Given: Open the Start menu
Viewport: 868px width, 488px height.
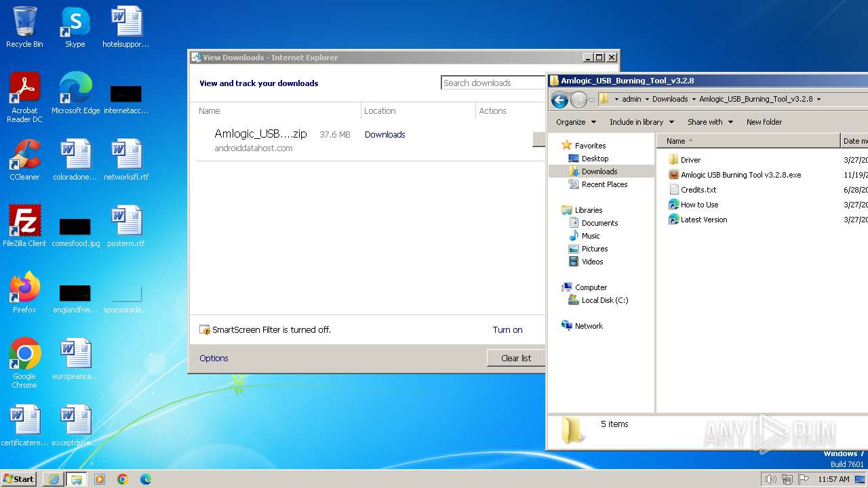Looking at the screenshot, I should tap(18, 479).
